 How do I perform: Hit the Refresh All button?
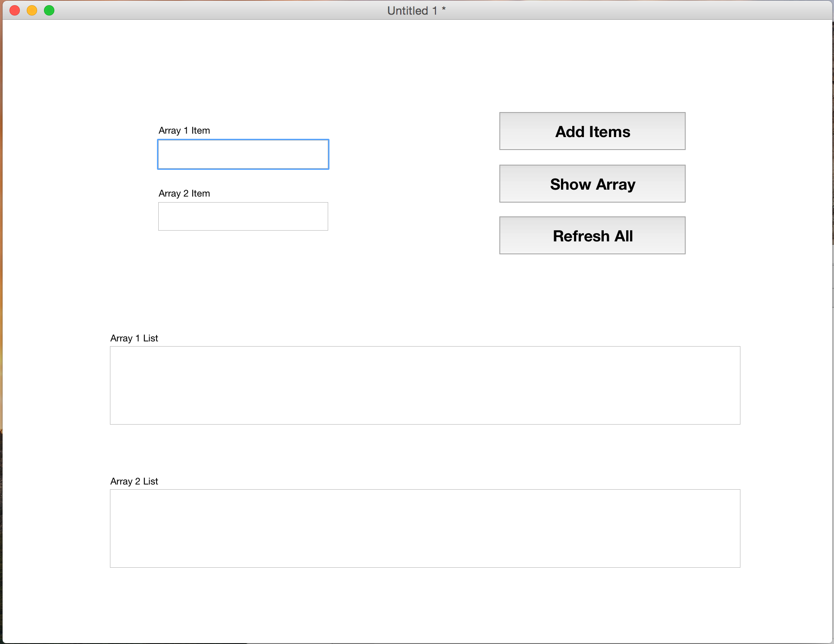pos(592,236)
